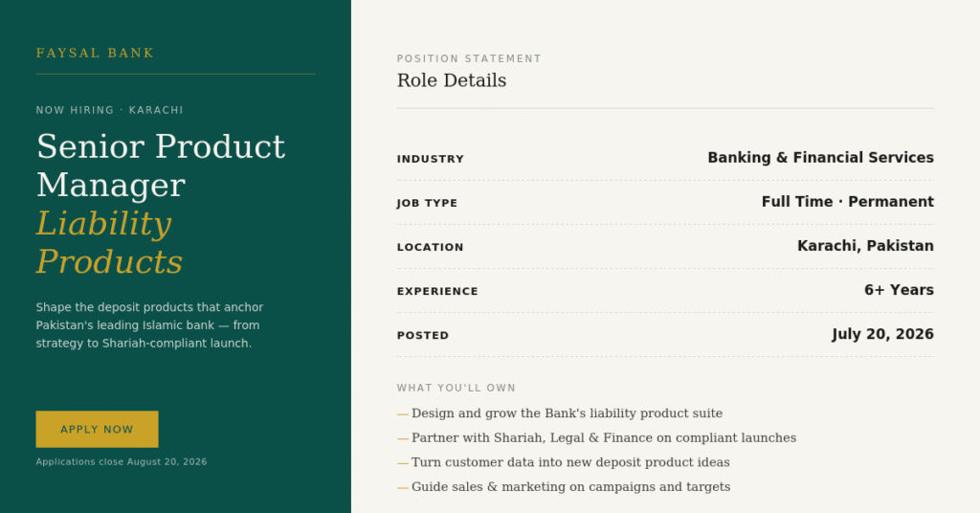Select the liability product suite bullet

pos(559,413)
